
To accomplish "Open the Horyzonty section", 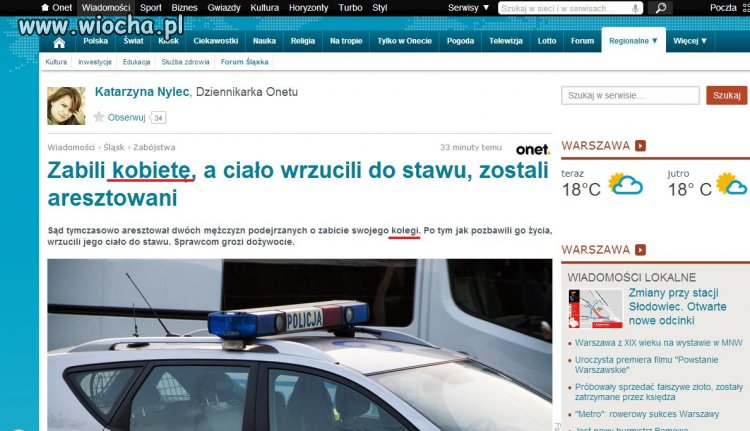I will [x=309, y=8].
